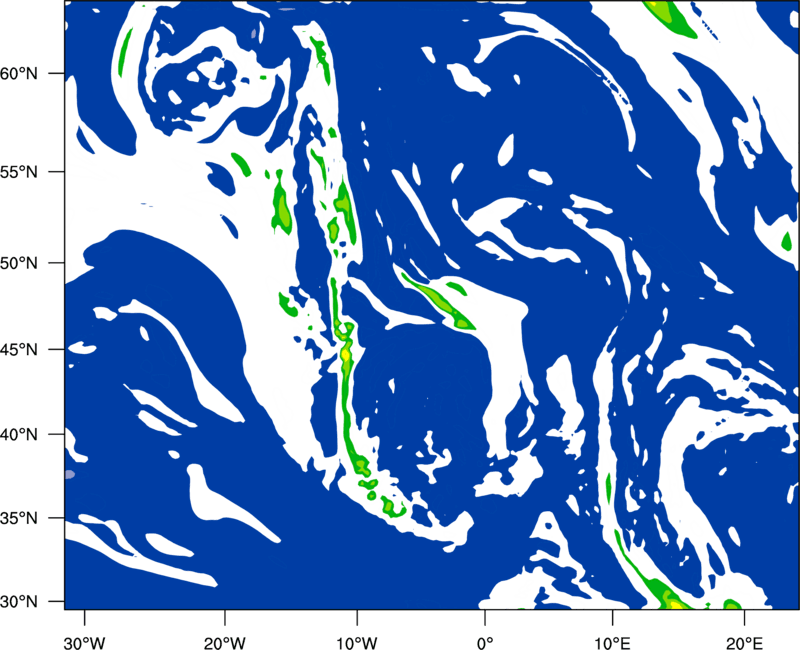Click the 50°N latitude label

19,264
